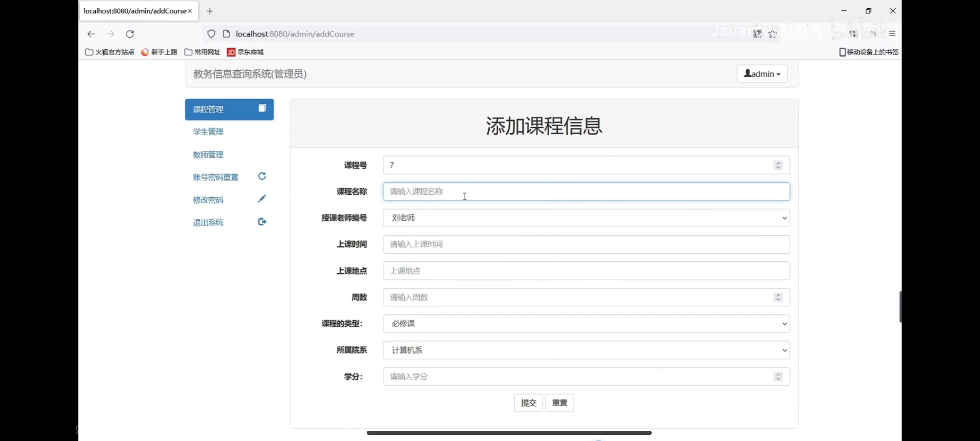The width and height of the screenshot is (980, 441).
Task: Click the 周数 number field
Action: 586,297
